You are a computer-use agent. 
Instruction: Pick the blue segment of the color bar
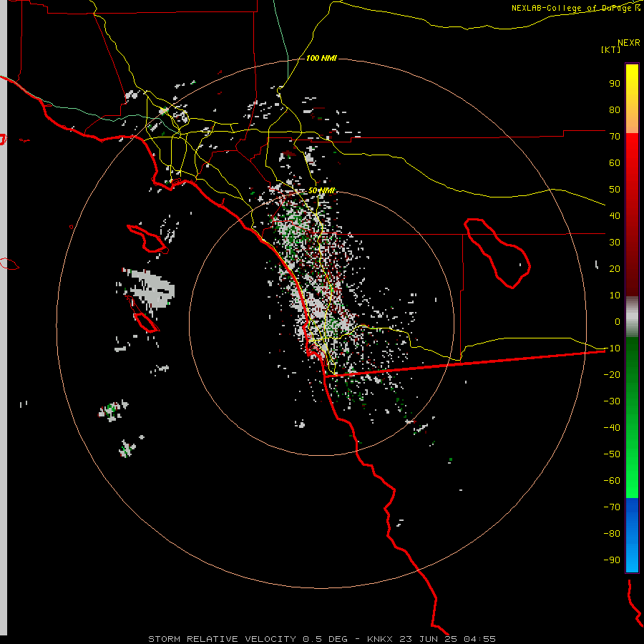632,535
